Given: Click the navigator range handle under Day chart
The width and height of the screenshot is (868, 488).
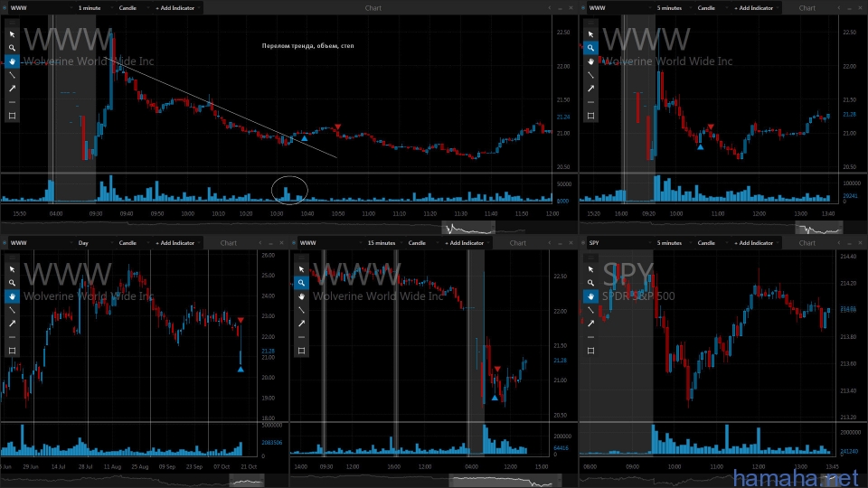Looking at the screenshot, I should 246,480.
